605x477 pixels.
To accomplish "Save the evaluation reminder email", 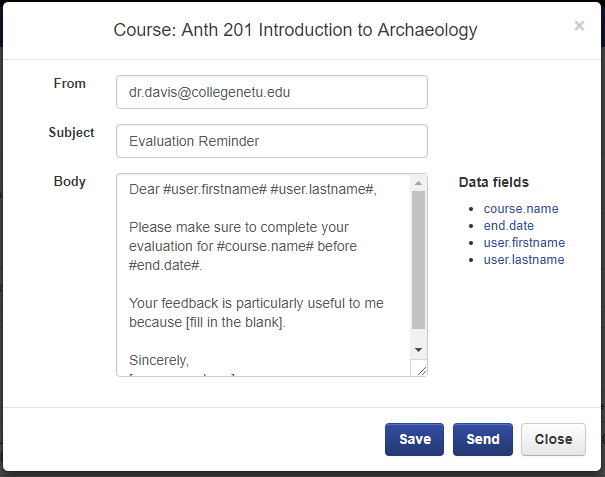I will coord(415,439).
